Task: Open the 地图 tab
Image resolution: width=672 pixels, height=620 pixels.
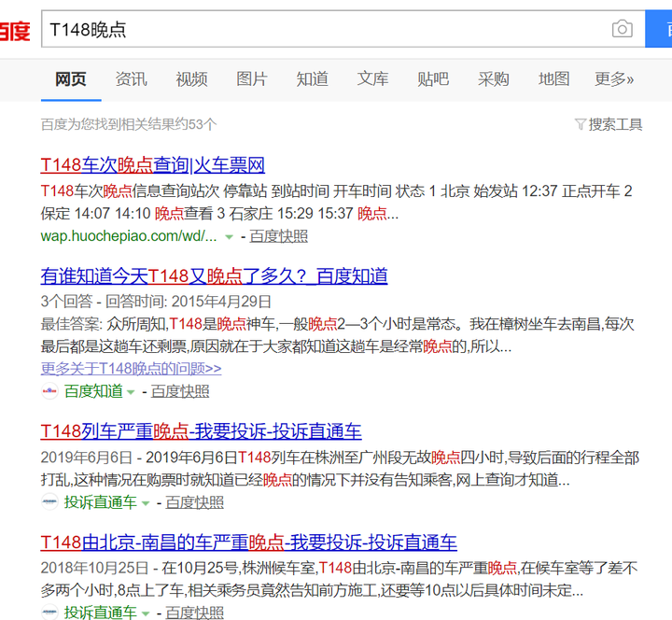Action: click(x=553, y=79)
